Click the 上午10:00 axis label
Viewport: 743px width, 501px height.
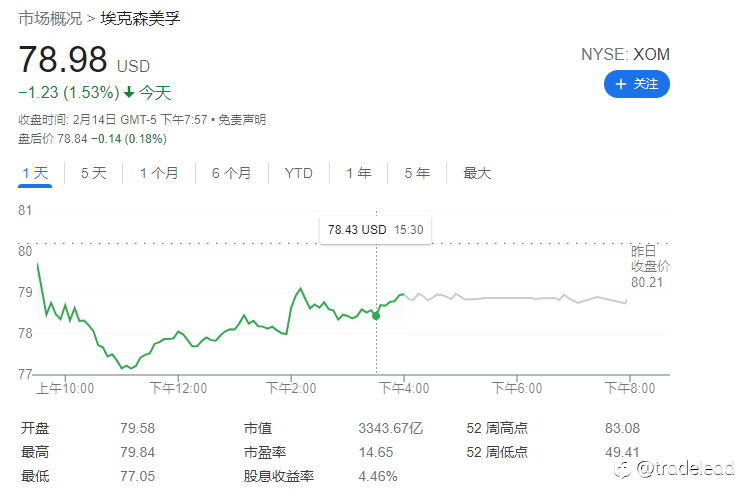pyautogui.click(x=65, y=388)
